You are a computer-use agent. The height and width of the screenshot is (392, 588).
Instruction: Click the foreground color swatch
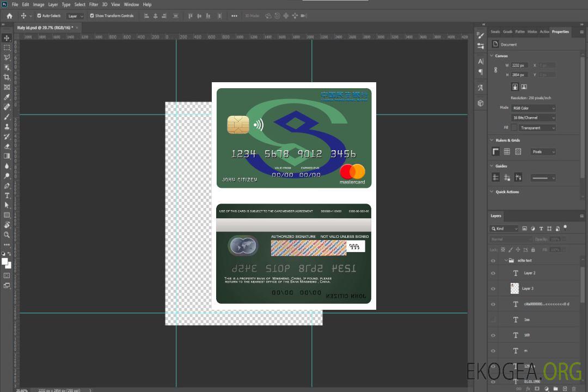[x=5, y=262]
